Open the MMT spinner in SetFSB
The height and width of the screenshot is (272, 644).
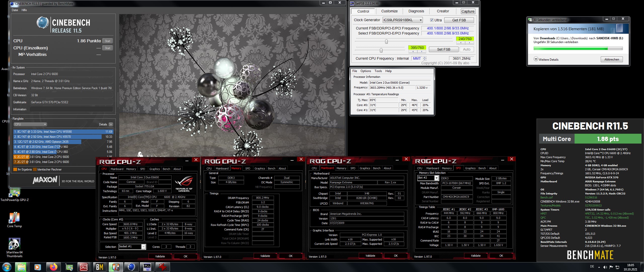tap(425, 58)
